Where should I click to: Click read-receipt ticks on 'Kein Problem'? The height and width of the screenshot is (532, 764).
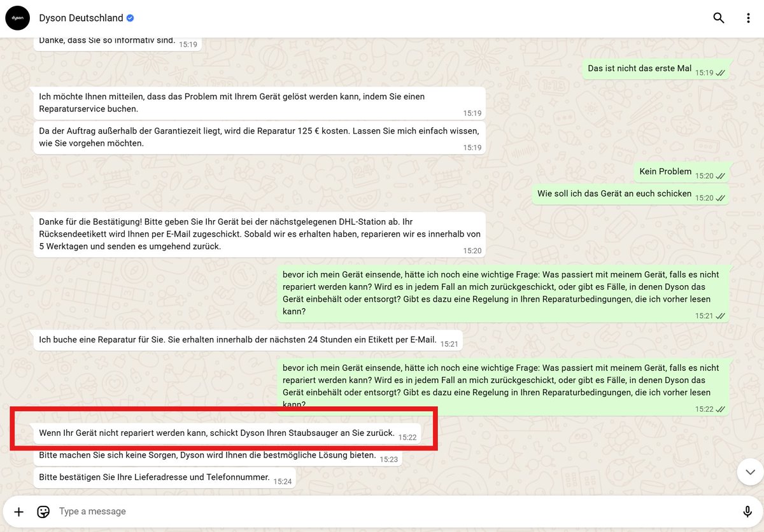(721, 176)
